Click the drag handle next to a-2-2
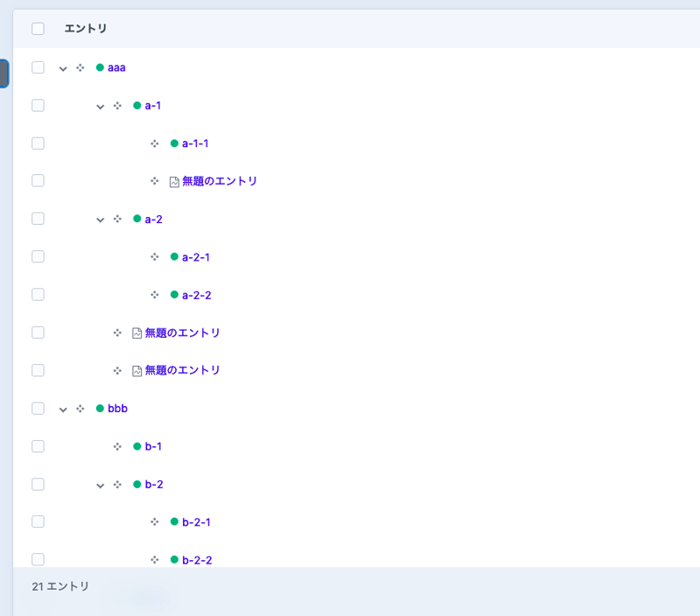The image size is (700, 616). pos(155,295)
